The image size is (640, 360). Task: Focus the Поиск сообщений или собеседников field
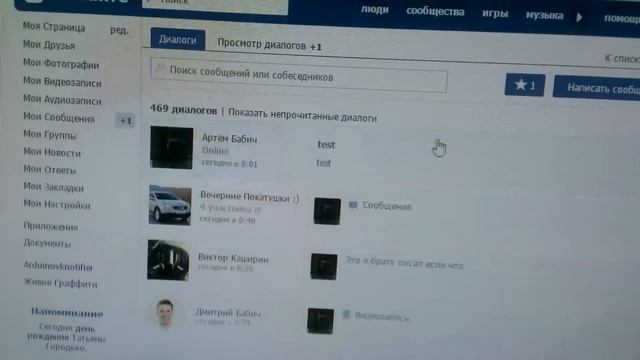coord(299,76)
